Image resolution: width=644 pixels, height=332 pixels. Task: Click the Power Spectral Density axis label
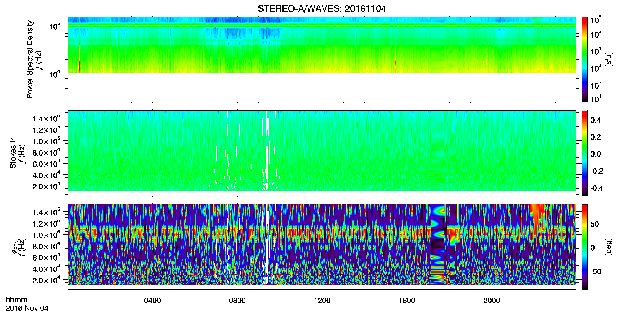(x=30, y=59)
